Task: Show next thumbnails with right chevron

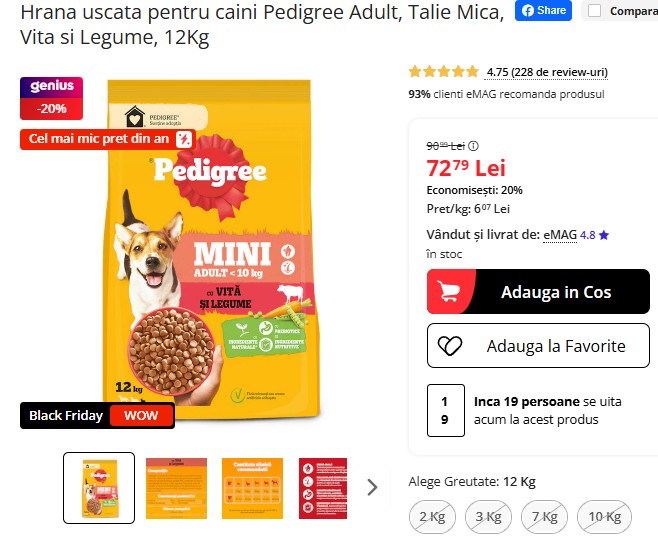Action: [372, 487]
